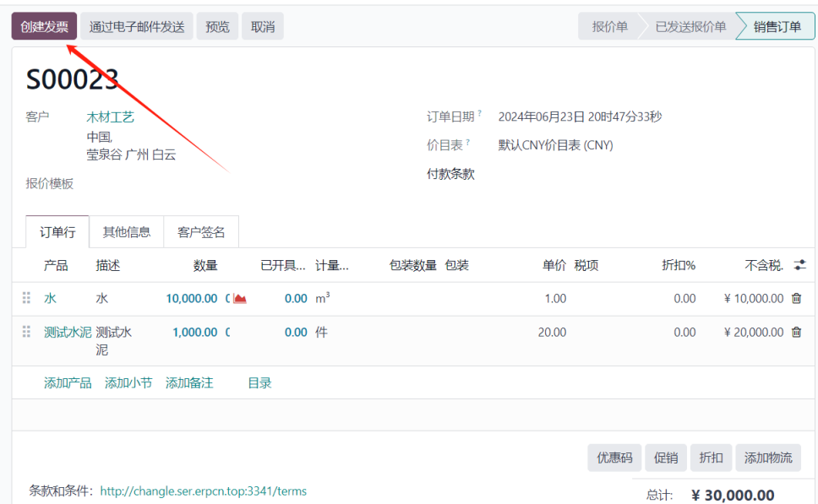Click subtotal ¥ 20,000.00 cell
Screen dimensions: 818x504
[x=754, y=332]
